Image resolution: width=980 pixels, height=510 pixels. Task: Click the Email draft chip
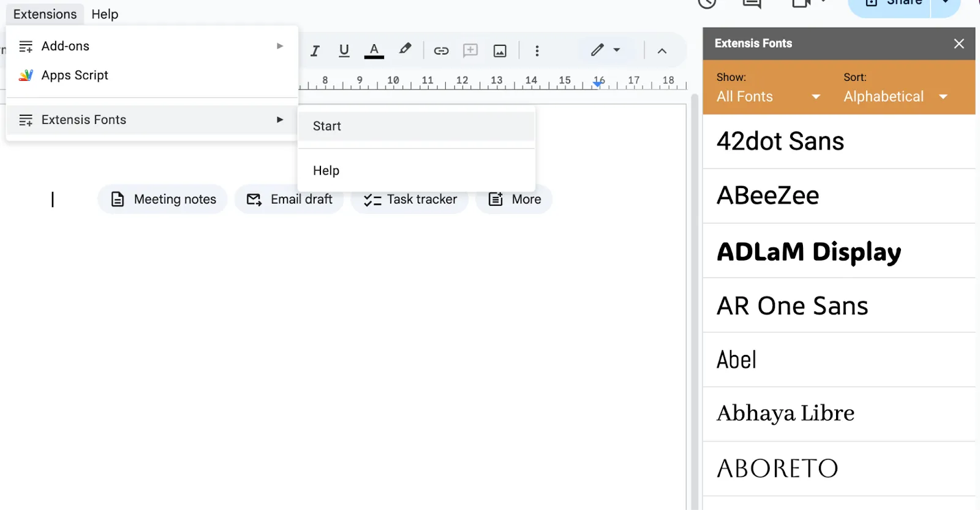point(289,199)
